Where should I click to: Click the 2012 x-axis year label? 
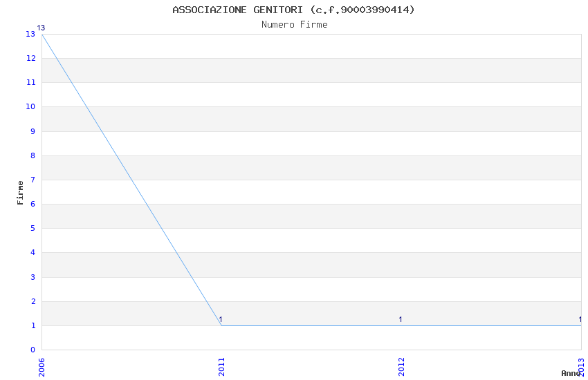click(x=402, y=367)
